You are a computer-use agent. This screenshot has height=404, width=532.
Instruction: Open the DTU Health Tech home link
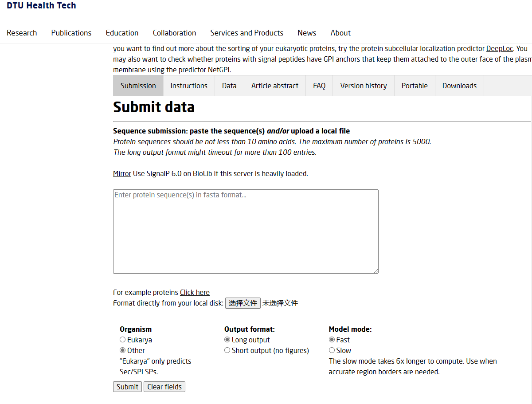pos(41,6)
